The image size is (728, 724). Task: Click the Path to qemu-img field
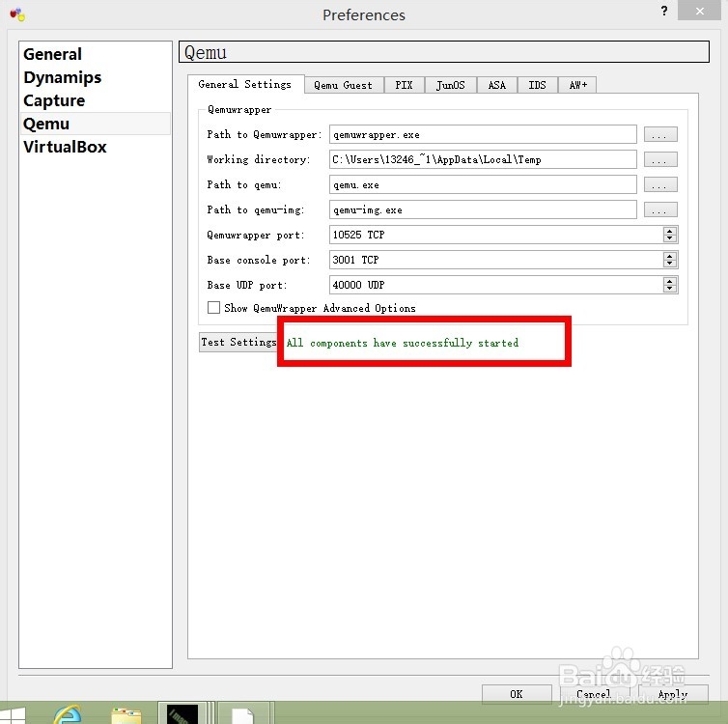(483, 209)
